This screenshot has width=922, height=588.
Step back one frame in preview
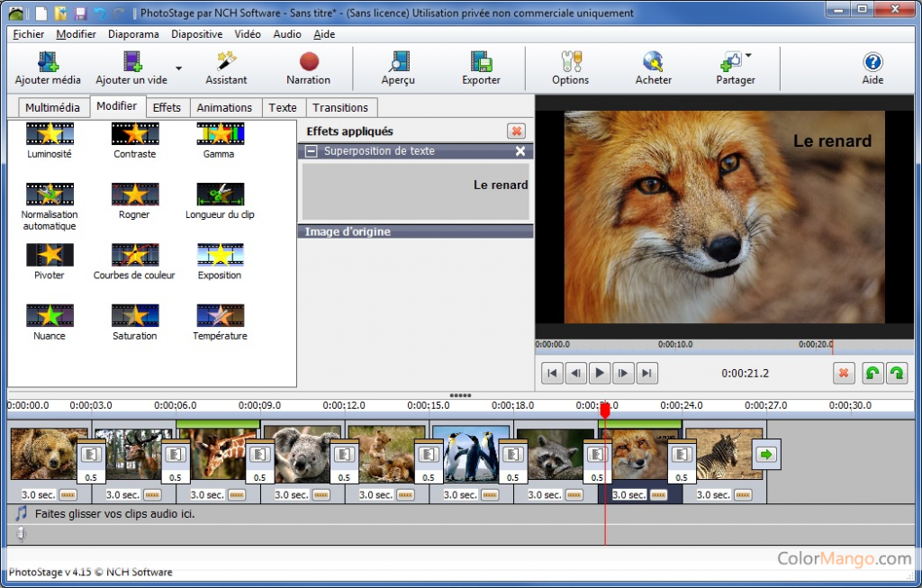[575, 373]
